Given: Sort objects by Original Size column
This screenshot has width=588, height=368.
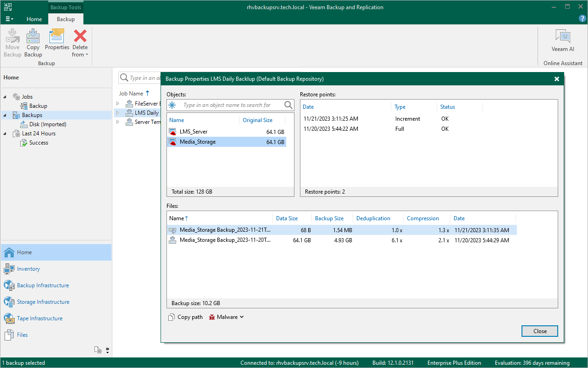Looking at the screenshot, I should (x=257, y=120).
